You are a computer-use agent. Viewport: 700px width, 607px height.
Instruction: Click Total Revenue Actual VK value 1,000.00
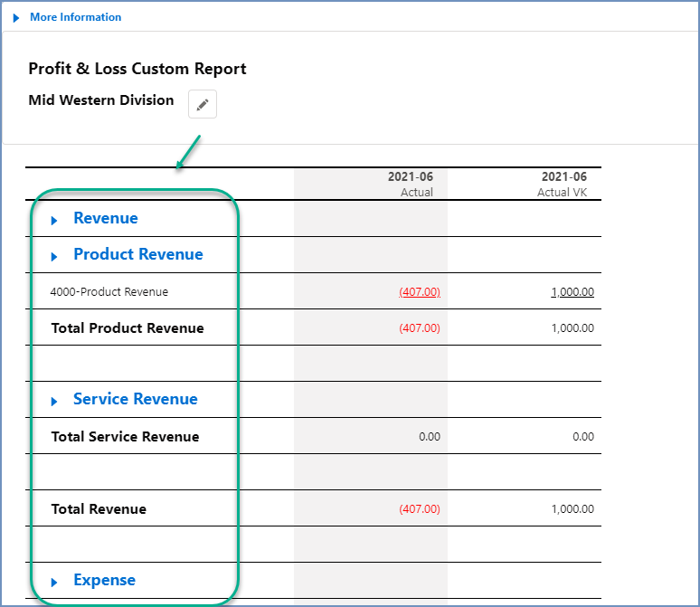[x=572, y=508]
